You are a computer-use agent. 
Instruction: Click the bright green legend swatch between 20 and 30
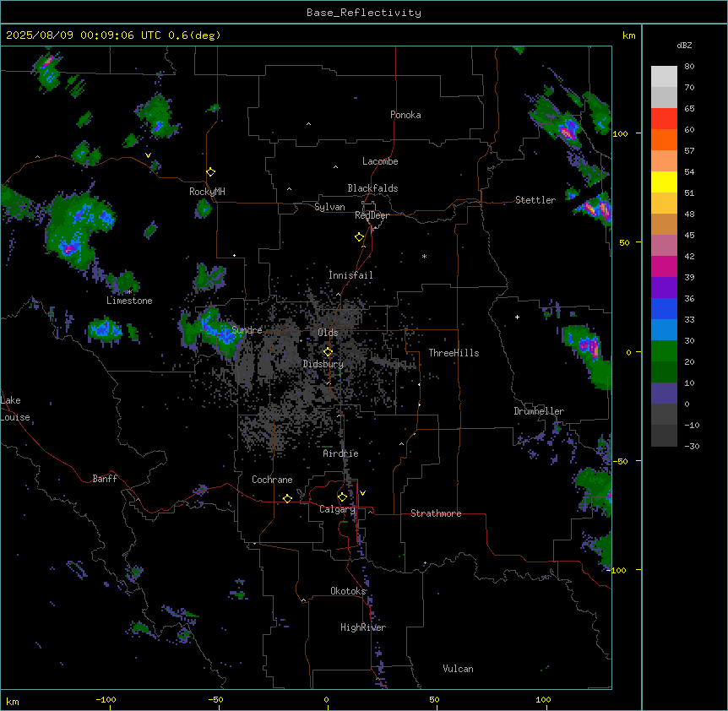664,351
